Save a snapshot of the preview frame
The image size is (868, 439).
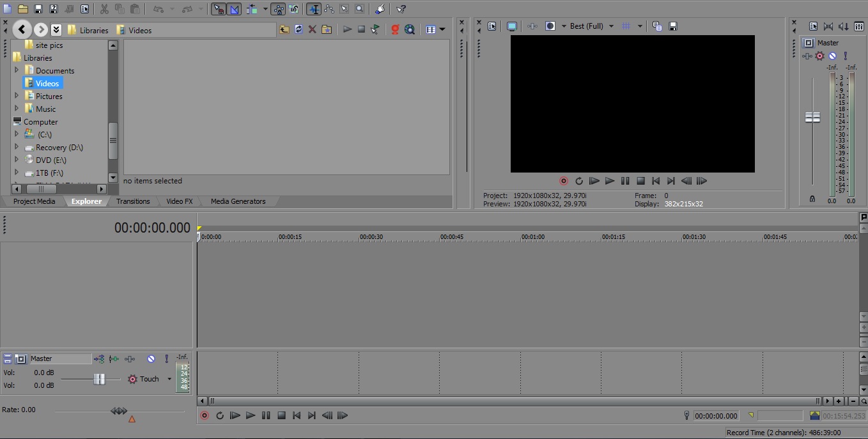click(673, 26)
